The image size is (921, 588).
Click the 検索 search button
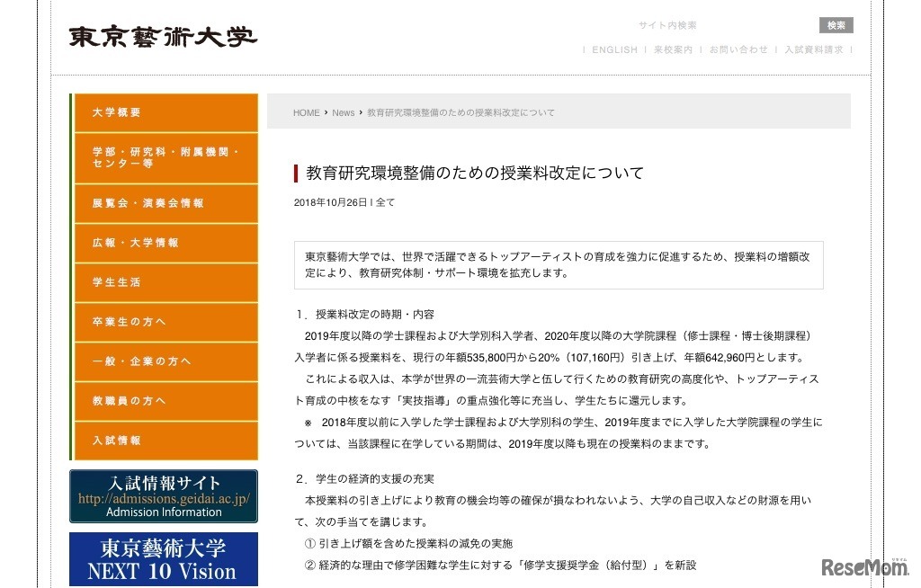(836, 25)
